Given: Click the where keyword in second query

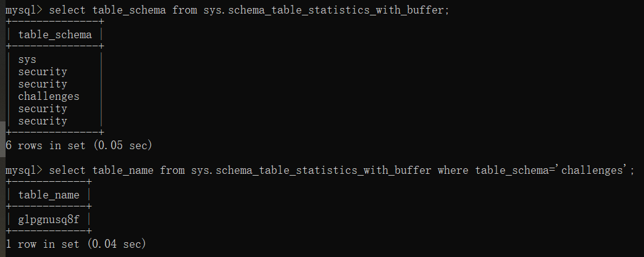Looking at the screenshot, I should tap(453, 170).
